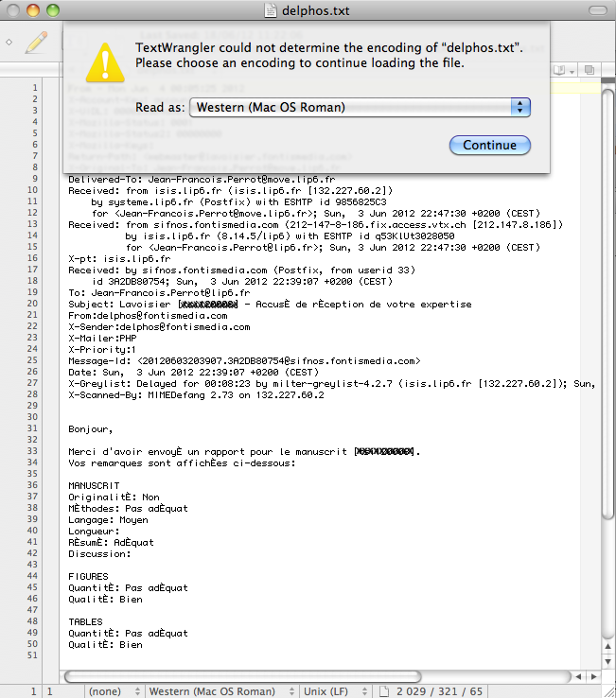Click the toolbar toggle pill in title bar

coord(596,9)
